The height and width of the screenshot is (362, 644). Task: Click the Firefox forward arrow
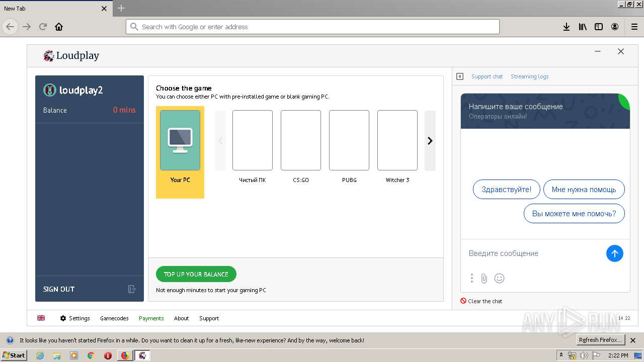(27, 27)
